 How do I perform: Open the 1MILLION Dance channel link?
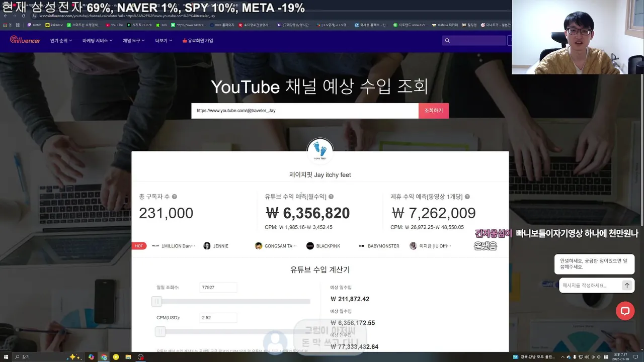coord(174,246)
